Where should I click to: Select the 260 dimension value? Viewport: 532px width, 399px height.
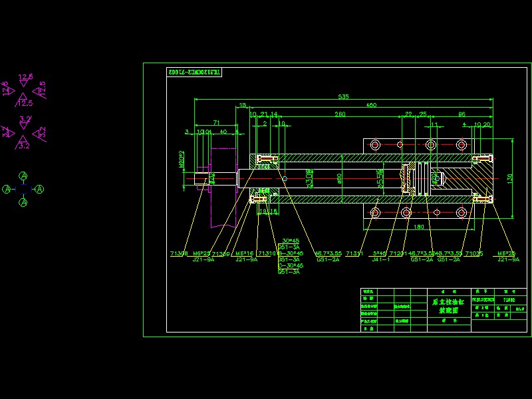[x=340, y=114]
